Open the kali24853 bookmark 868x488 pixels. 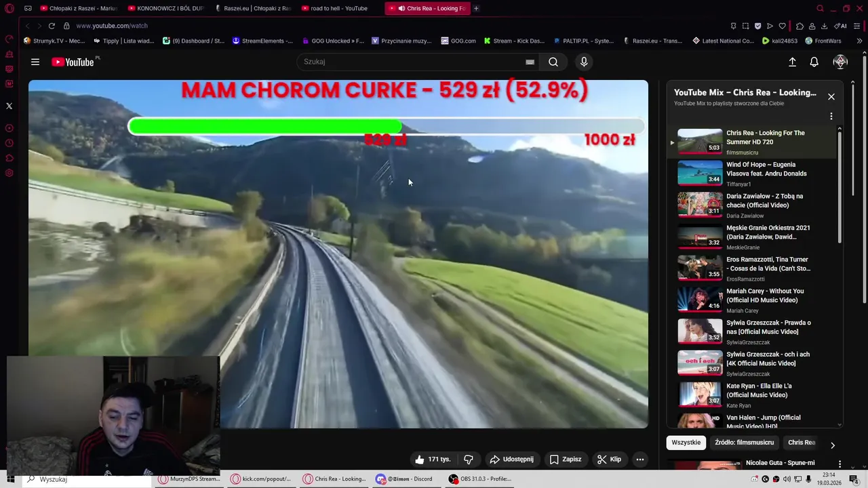[x=780, y=41]
